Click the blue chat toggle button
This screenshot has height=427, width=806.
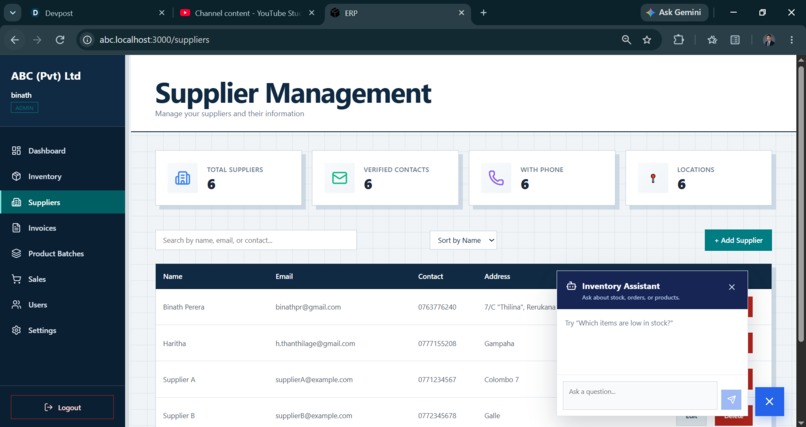[x=770, y=401]
